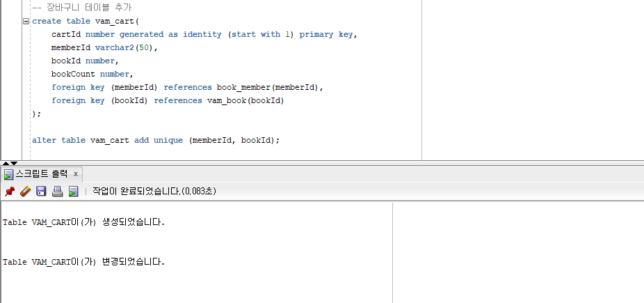This screenshot has width=644, height=303.
Task: Save script output with floppy icon
Action: coord(41,191)
